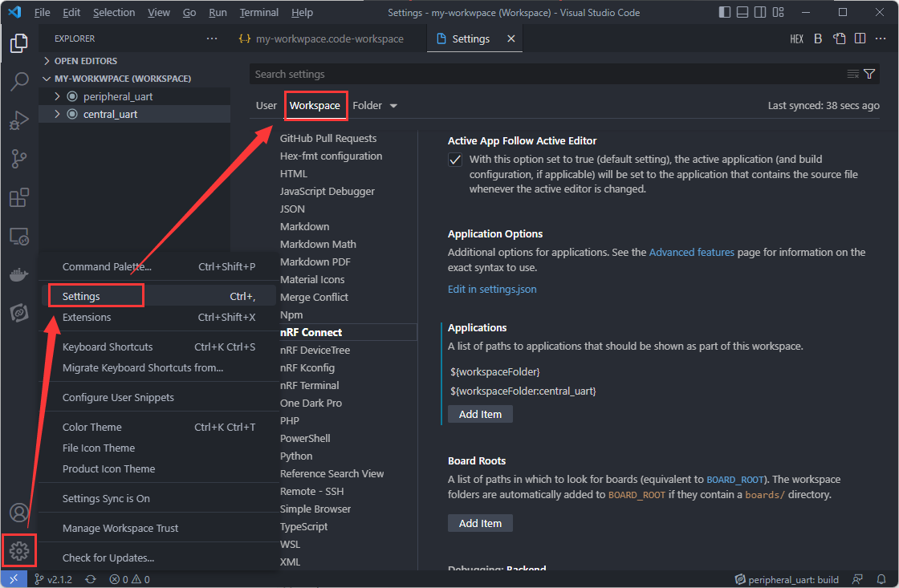The width and height of the screenshot is (899, 588).
Task: Open the Folder scope dropdown arrow
Action: coord(393,106)
